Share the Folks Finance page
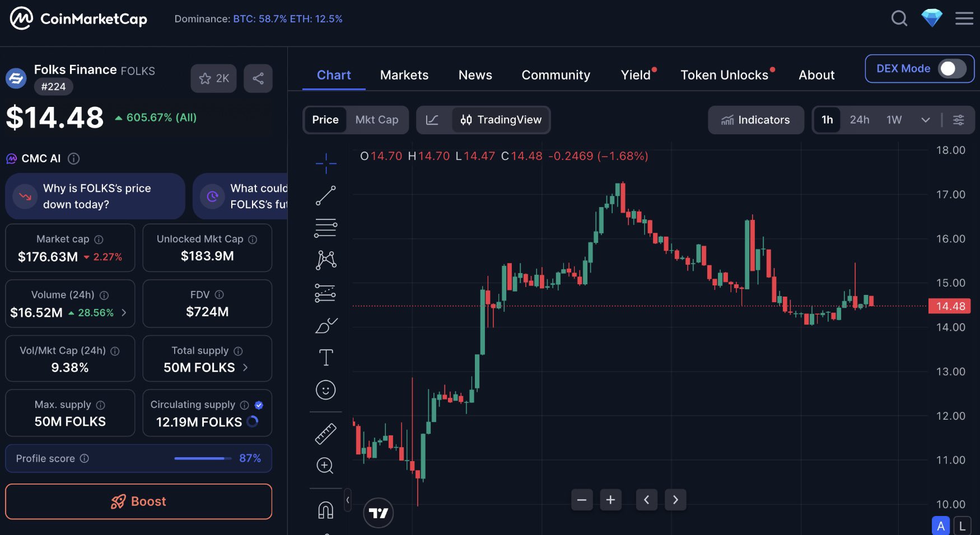 258,78
